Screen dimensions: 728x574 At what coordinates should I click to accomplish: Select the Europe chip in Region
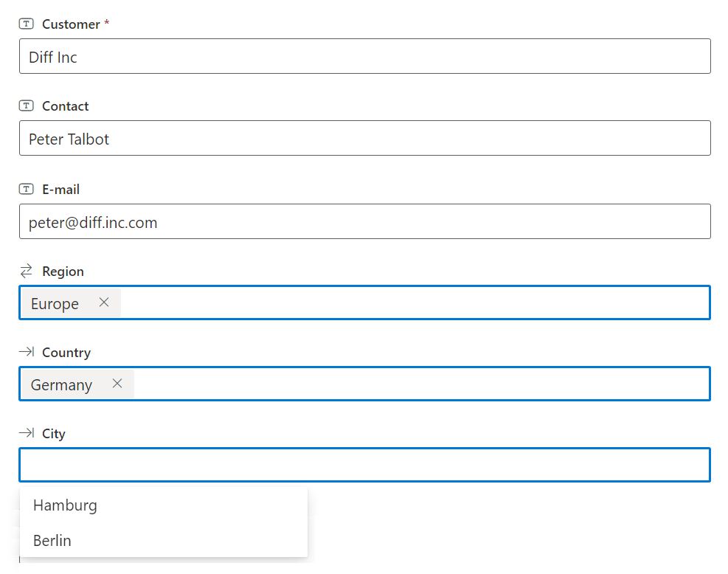55,303
